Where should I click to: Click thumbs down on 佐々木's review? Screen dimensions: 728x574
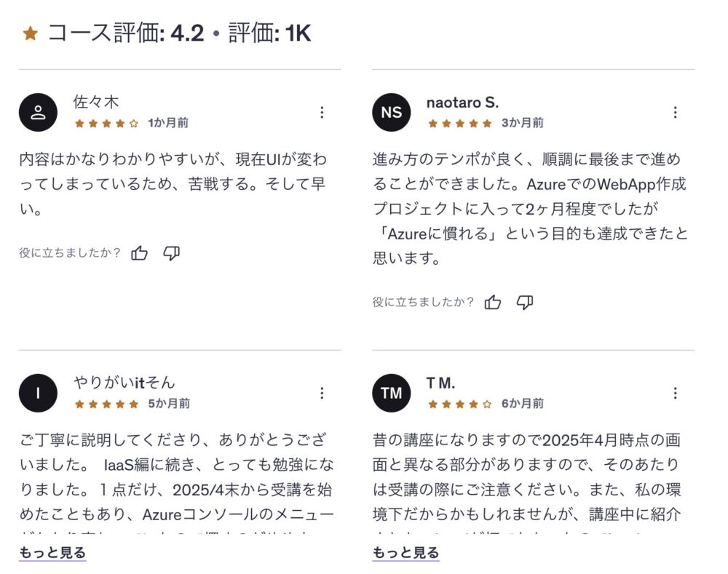[x=171, y=253]
